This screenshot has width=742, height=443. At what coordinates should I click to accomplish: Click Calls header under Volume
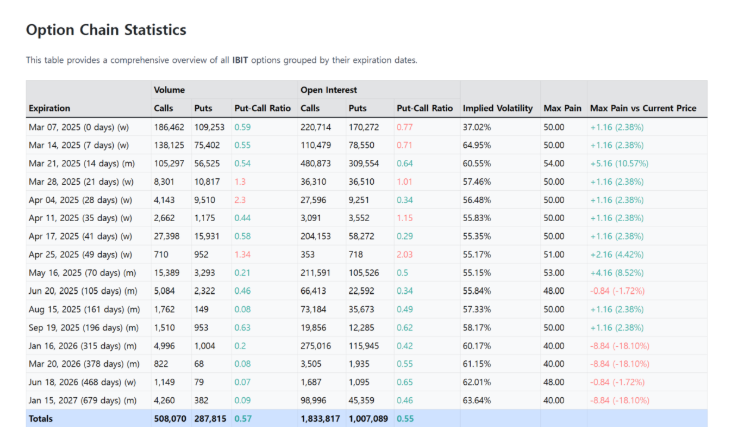[x=164, y=108]
